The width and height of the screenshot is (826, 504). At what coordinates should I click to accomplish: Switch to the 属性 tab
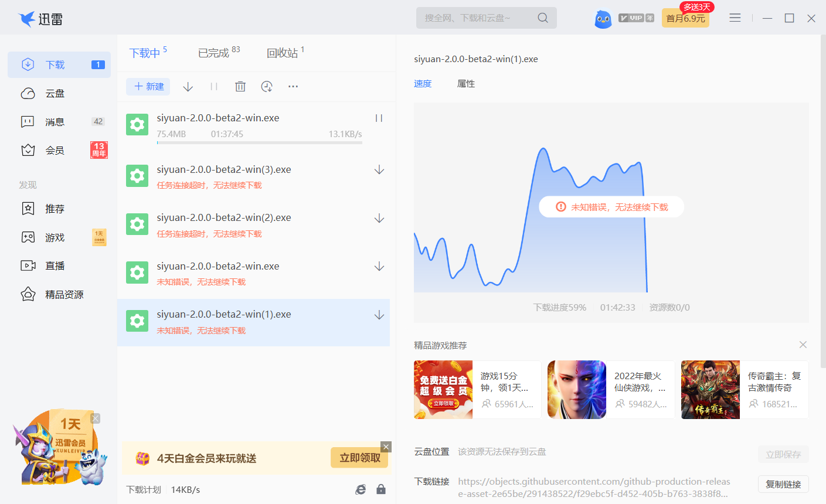pos(466,84)
